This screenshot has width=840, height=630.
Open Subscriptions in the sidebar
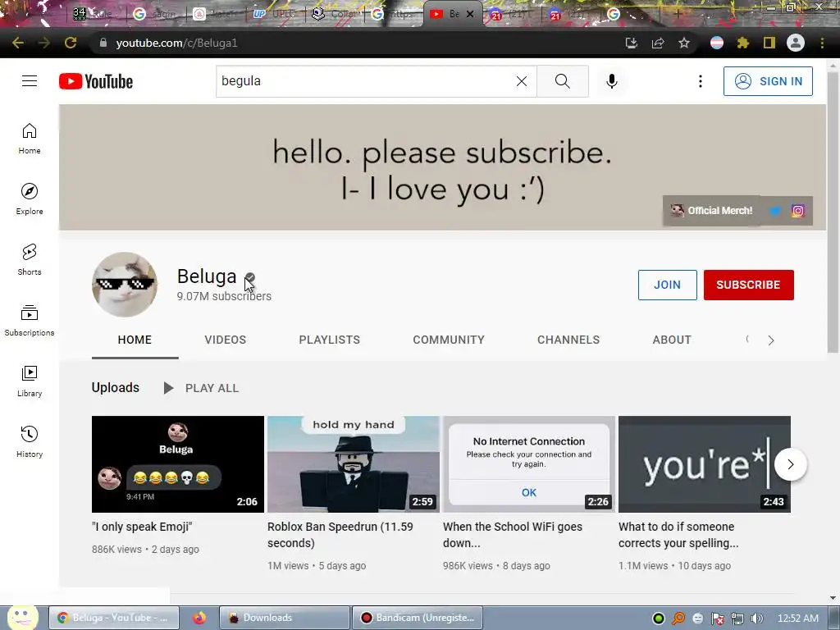click(x=30, y=321)
